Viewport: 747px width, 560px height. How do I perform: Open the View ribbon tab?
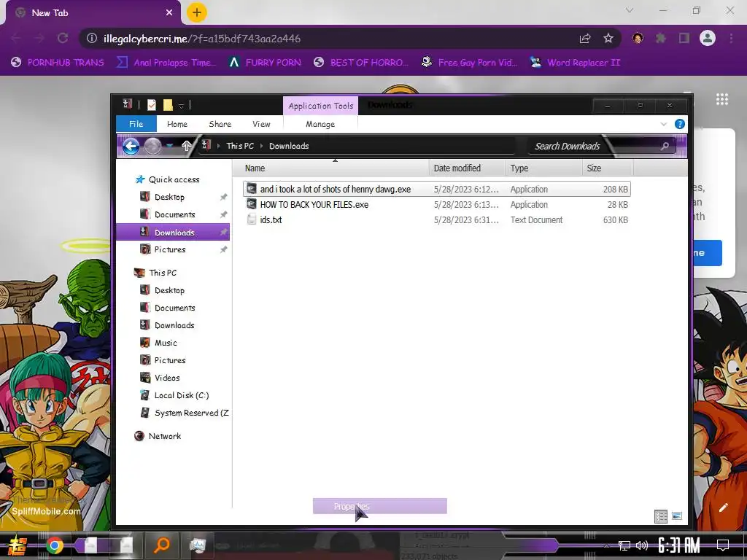pyautogui.click(x=262, y=124)
